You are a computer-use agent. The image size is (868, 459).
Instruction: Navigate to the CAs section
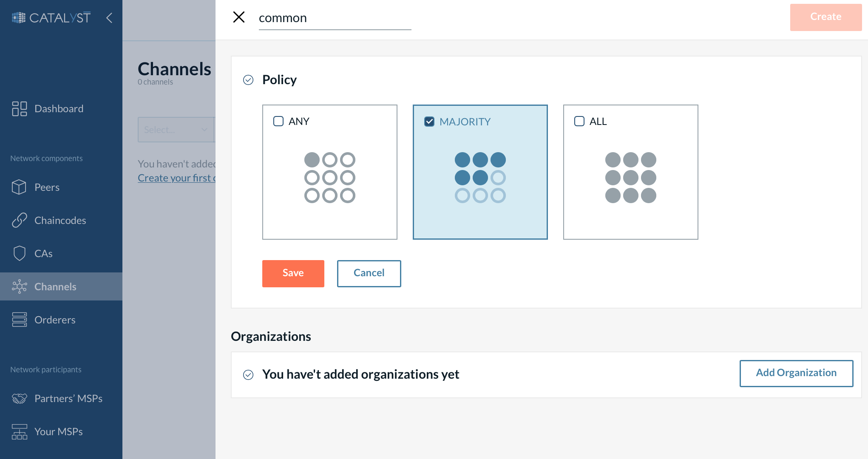coord(43,253)
